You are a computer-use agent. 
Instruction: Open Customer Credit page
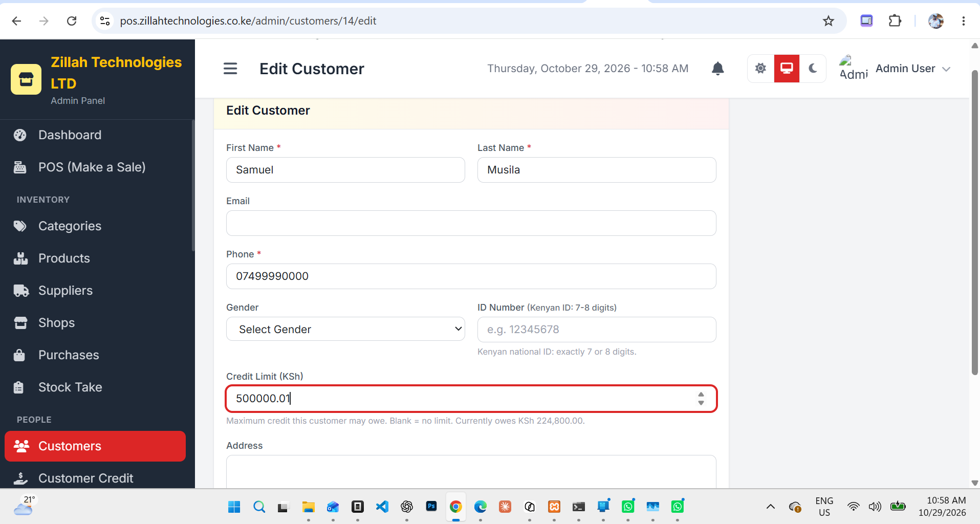coord(95,478)
